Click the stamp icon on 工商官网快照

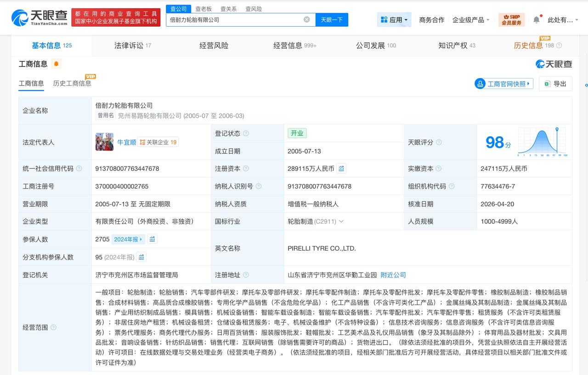pyautogui.click(x=480, y=84)
